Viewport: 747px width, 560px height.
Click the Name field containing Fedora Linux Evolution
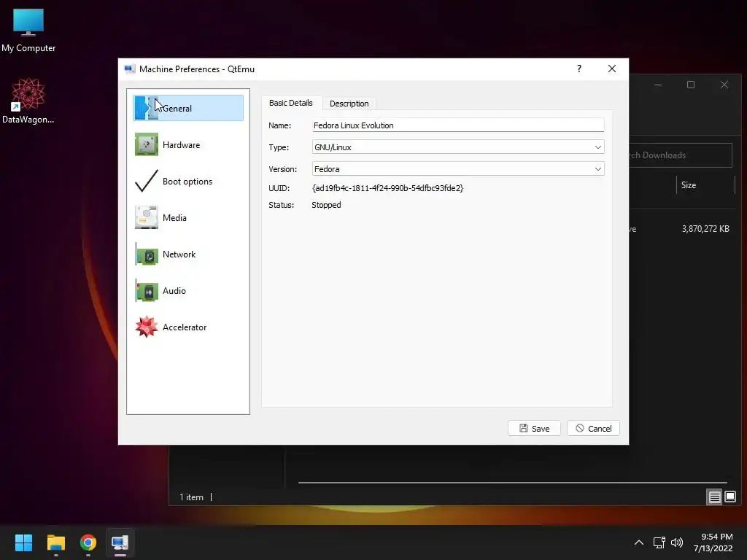pyautogui.click(x=458, y=125)
